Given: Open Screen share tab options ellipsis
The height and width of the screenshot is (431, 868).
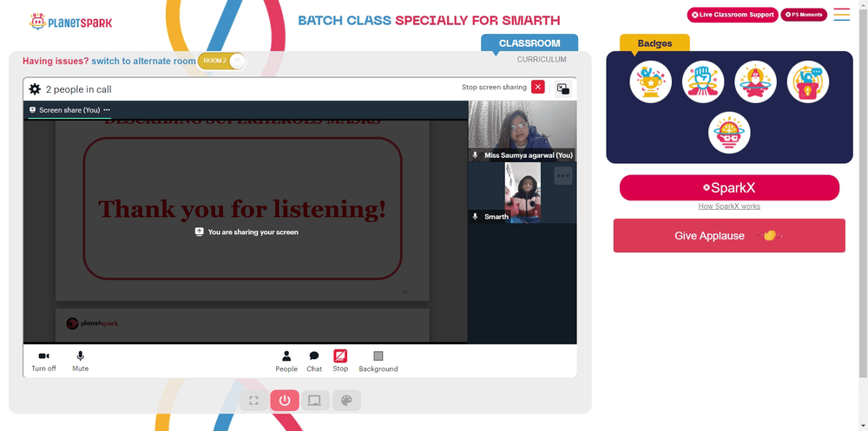Looking at the screenshot, I should 107,110.
